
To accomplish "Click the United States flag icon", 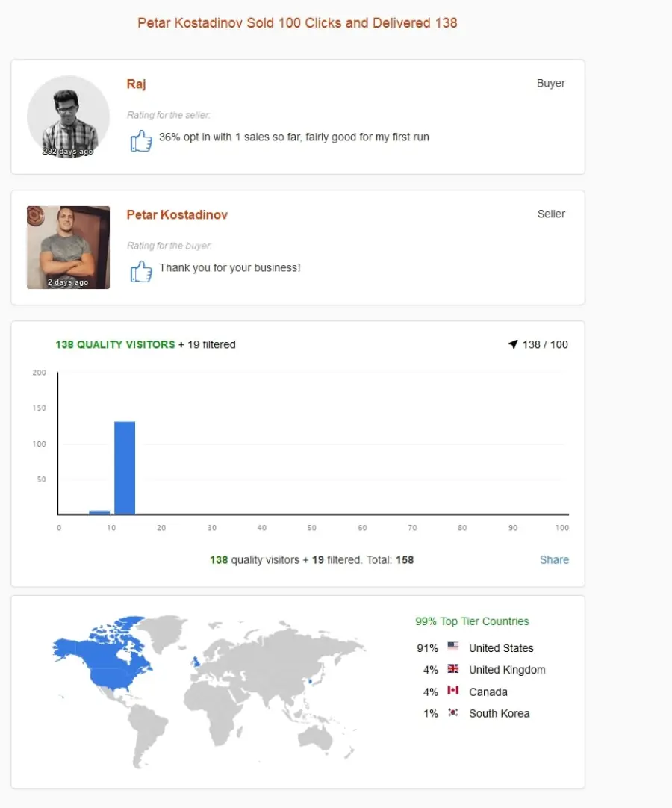I will coord(453,646).
